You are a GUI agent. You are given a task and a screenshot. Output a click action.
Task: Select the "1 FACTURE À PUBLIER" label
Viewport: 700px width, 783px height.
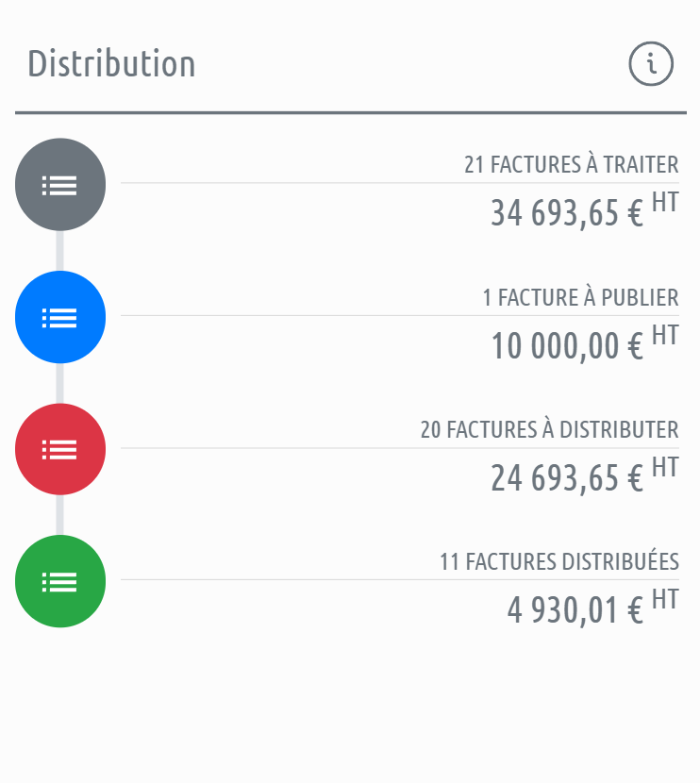coord(580,297)
